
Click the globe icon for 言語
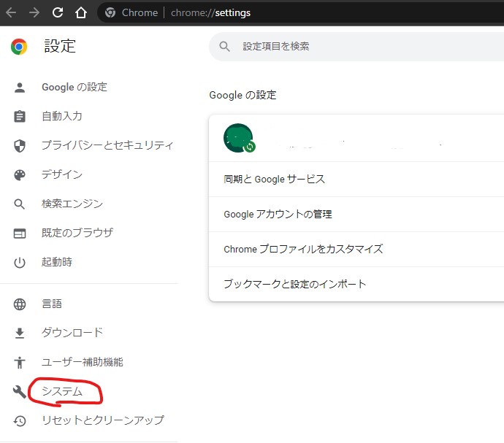pos(20,304)
